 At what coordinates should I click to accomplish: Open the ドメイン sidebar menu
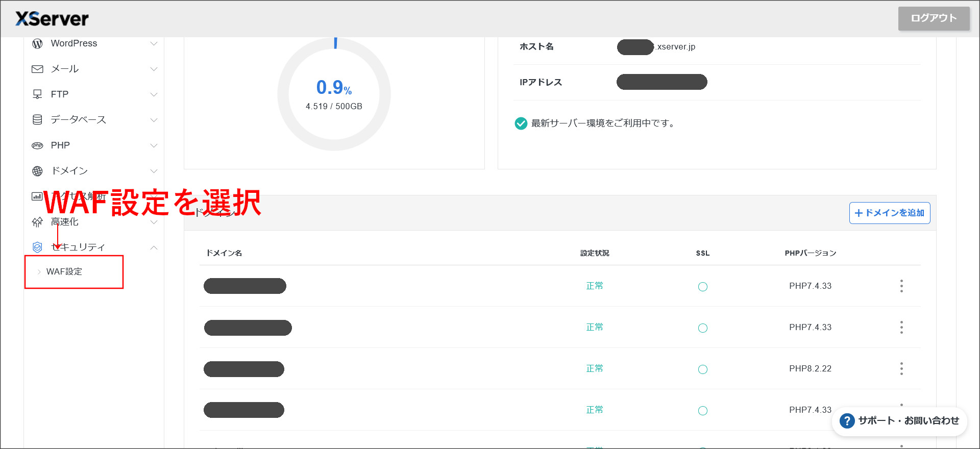point(94,171)
